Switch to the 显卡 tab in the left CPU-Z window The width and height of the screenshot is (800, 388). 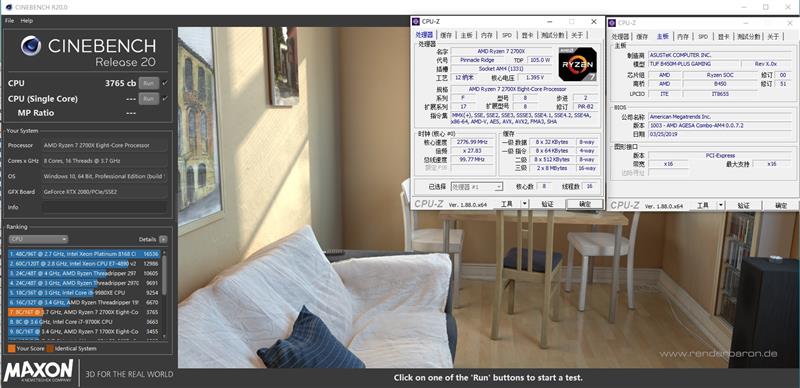[527, 35]
